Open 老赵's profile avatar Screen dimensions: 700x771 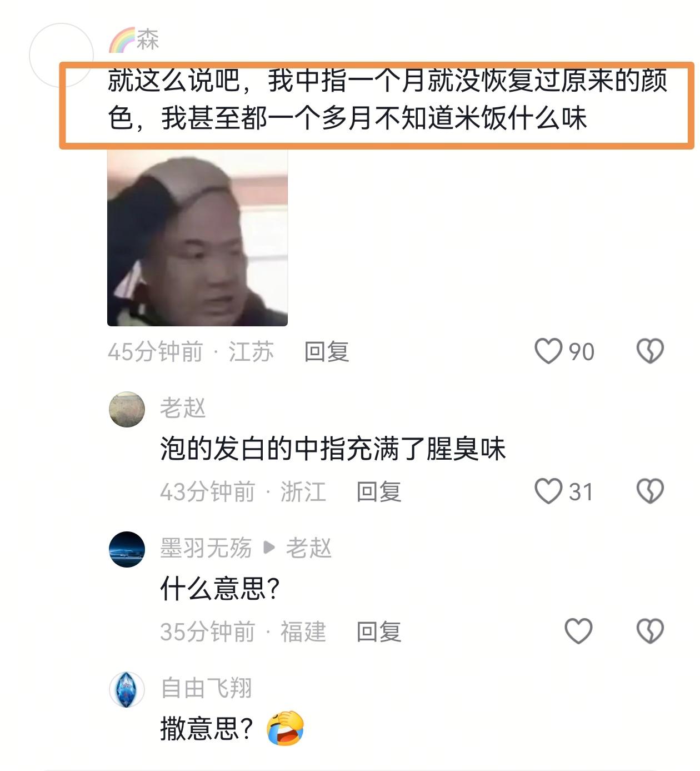click(x=127, y=409)
